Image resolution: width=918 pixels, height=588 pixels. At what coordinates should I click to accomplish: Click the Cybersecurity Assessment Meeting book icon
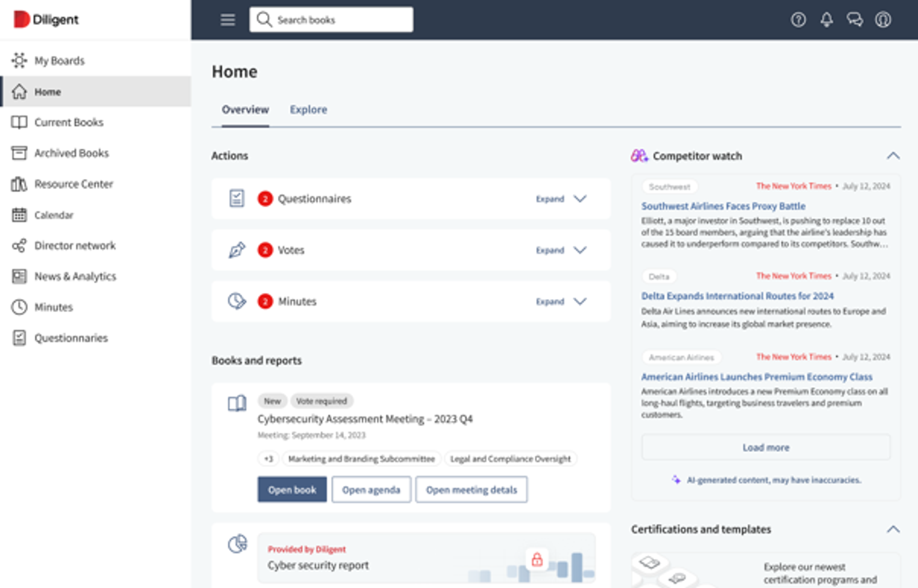coord(237,403)
